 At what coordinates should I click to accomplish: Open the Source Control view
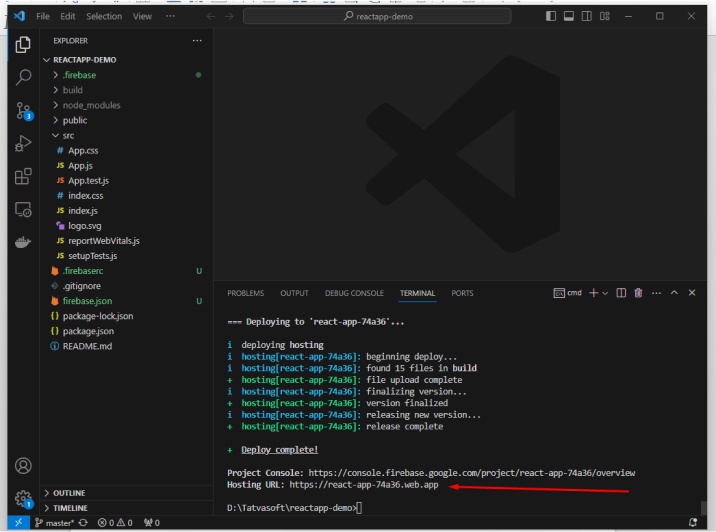tap(23, 110)
